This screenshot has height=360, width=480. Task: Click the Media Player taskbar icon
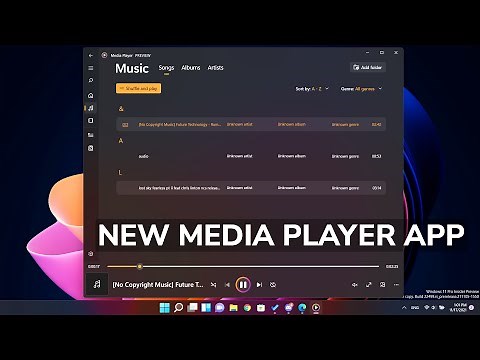coord(316,308)
